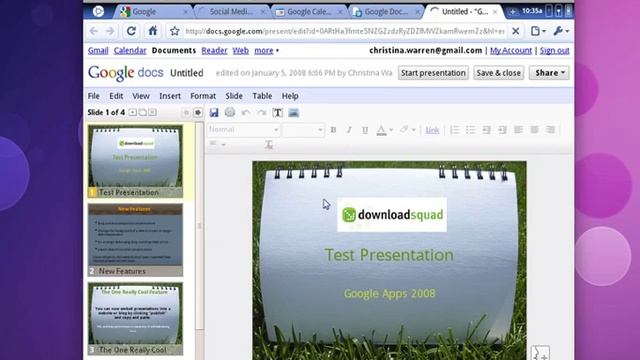Open the Calendar link
Screen dimensions: 640x360
pos(130,51)
